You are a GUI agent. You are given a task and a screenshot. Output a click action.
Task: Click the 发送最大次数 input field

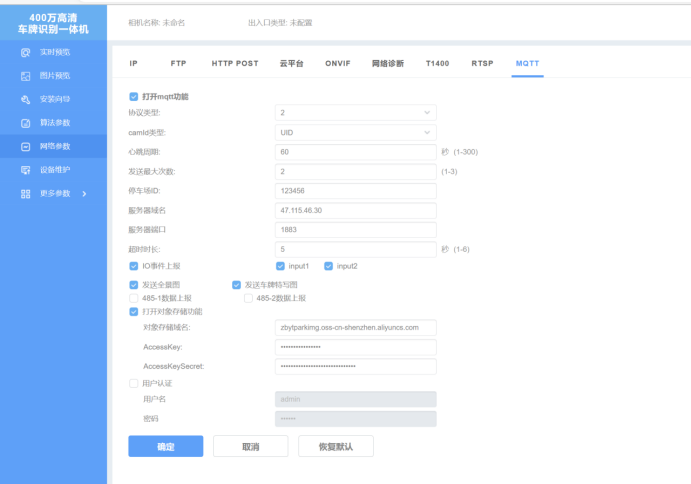point(356,171)
